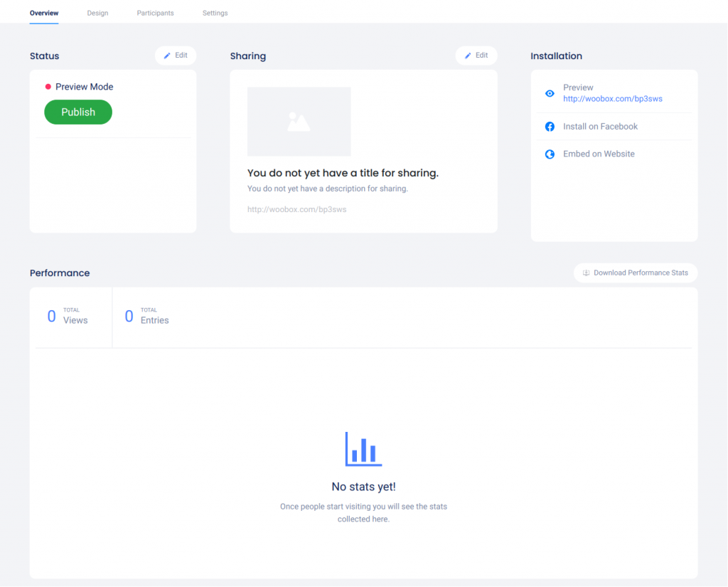
Task: Click the eye icon next to Preview
Action: (x=550, y=93)
